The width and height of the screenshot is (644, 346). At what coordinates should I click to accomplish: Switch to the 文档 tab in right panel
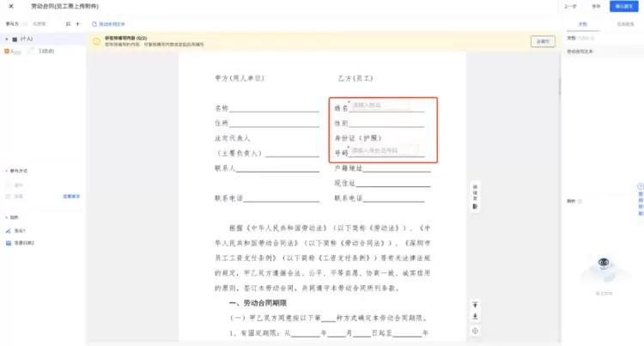pyautogui.click(x=583, y=24)
